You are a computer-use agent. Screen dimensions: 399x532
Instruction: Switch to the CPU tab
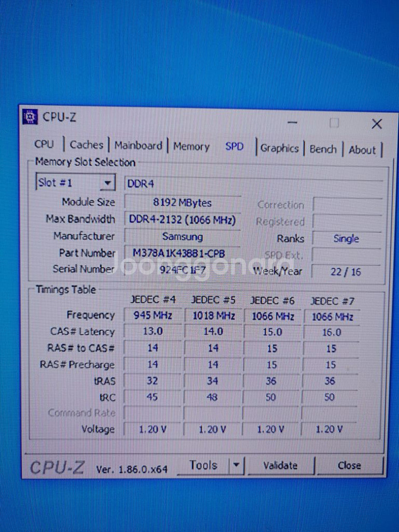pyautogui.click(x=44, y=144)
